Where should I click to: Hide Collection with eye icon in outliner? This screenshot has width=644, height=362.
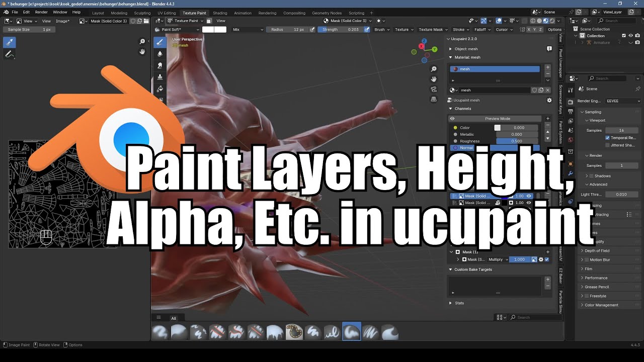[630, 36]
